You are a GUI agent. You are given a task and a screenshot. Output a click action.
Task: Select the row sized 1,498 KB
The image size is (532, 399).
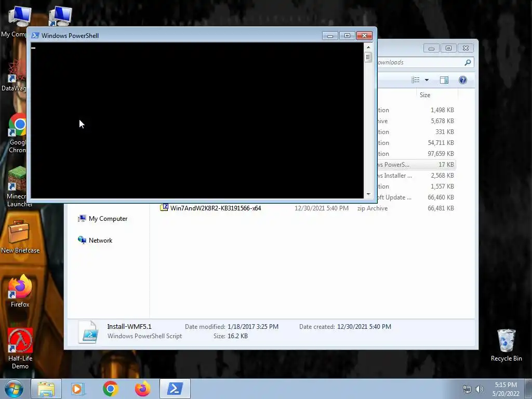point(416,110)
